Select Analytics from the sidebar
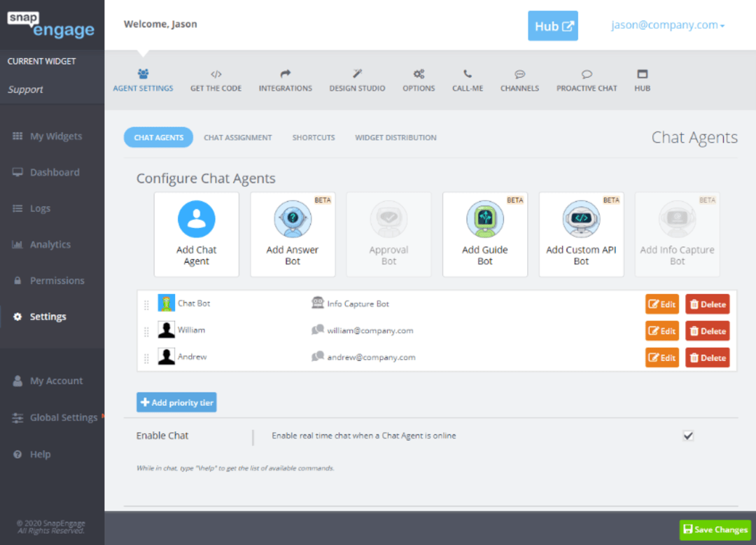The width and height of the screenshot is (756, 545). tap(52, 244)
